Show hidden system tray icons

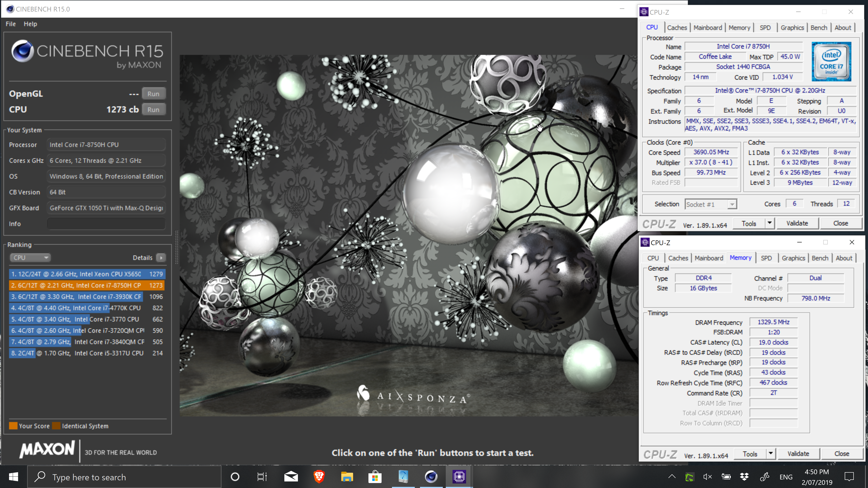(672, 476)
